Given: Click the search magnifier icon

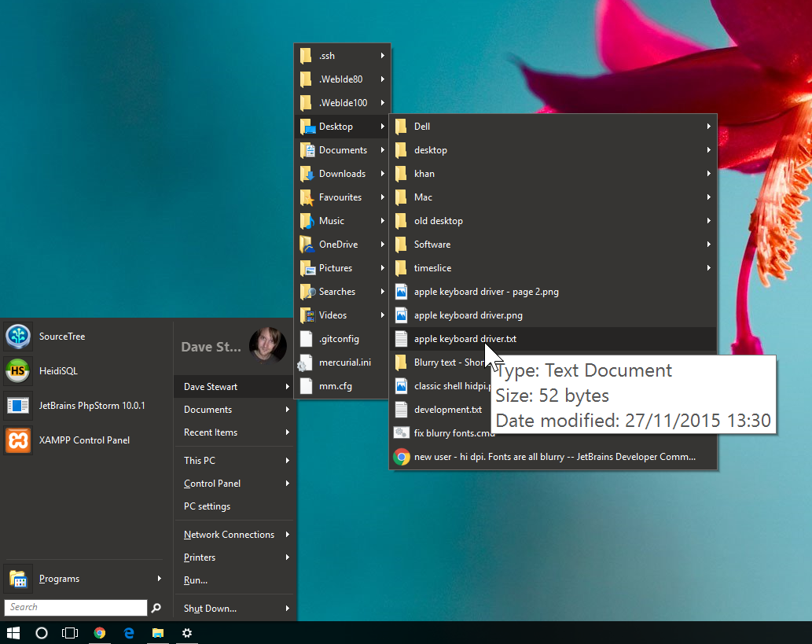Looking at the screenshot, I should 156,608.
